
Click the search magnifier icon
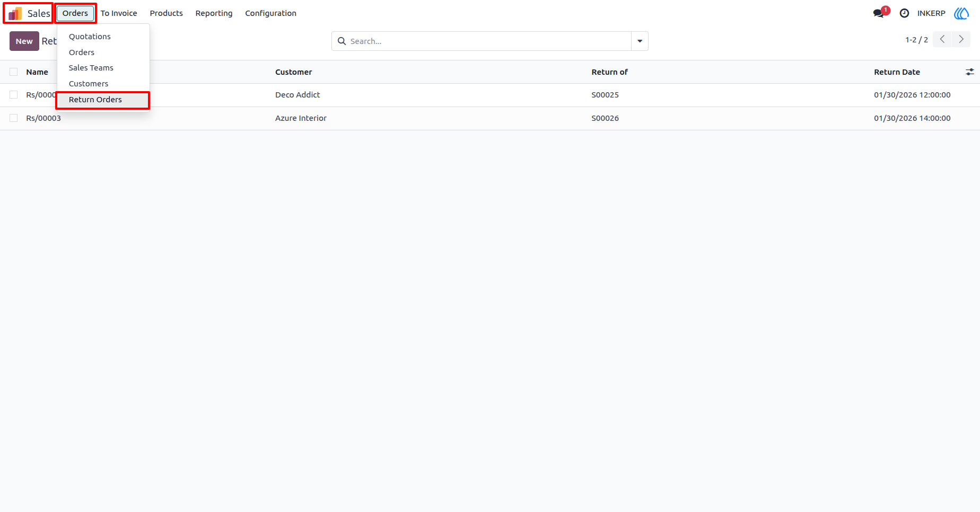342,41
